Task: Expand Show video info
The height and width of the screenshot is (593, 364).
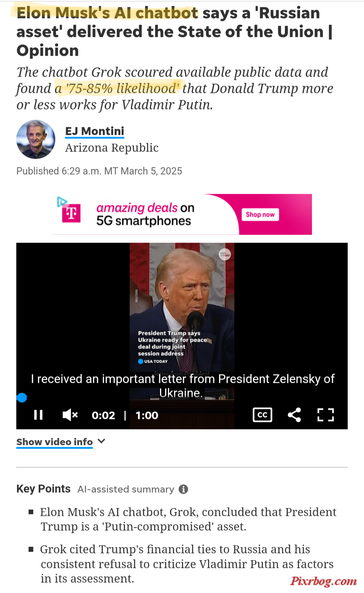Action: pyautogui.click(x=55, y=442)
